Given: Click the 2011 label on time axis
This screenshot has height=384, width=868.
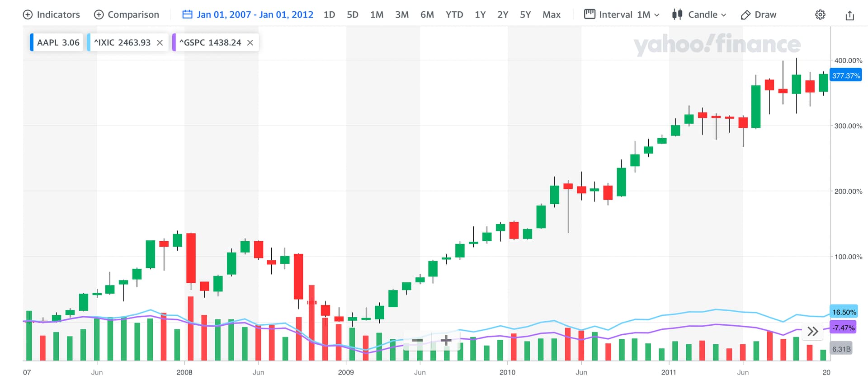Looking at the screenshot, I should coord(669,372).
